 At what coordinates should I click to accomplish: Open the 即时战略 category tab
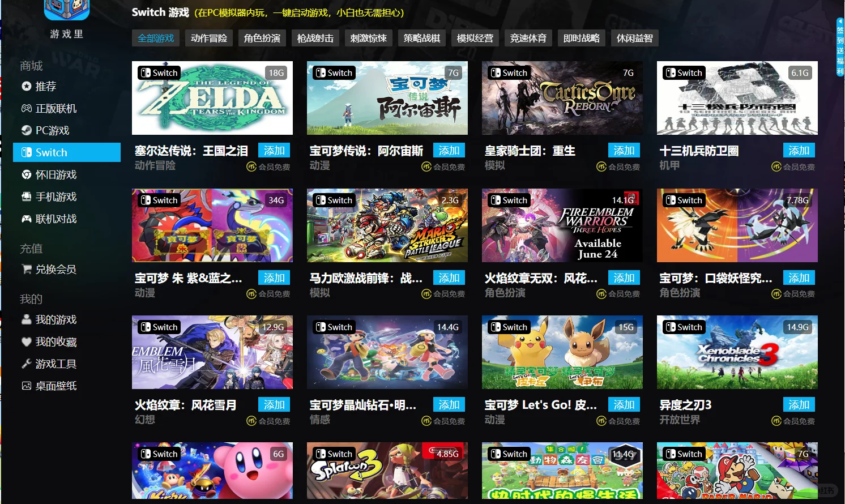click(x=582, y=38)
